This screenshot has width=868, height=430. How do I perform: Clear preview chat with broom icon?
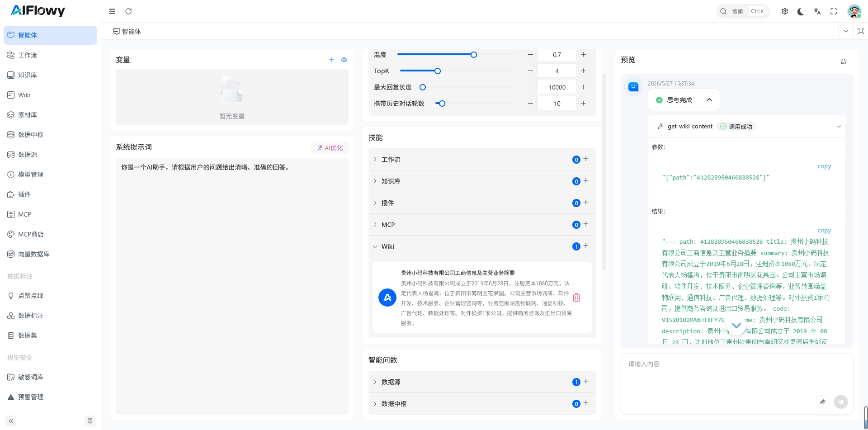pyautogui.click(x=844, y=61)
